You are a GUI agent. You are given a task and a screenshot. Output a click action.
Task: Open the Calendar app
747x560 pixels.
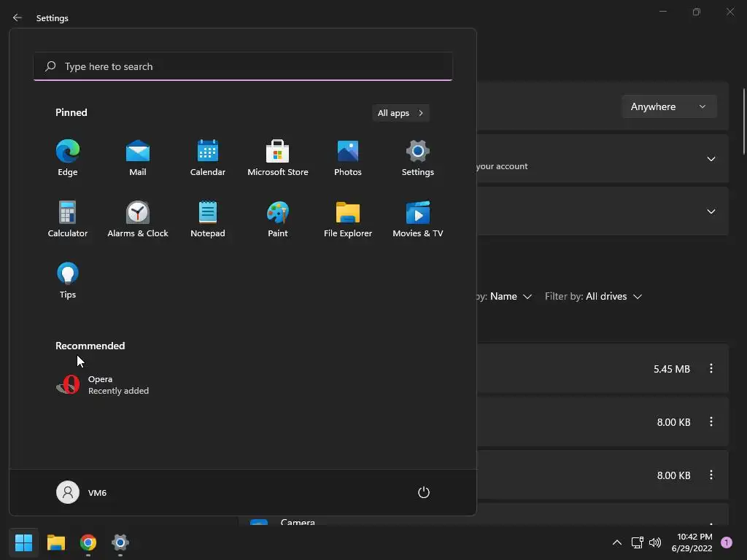[x=208, y=158]
